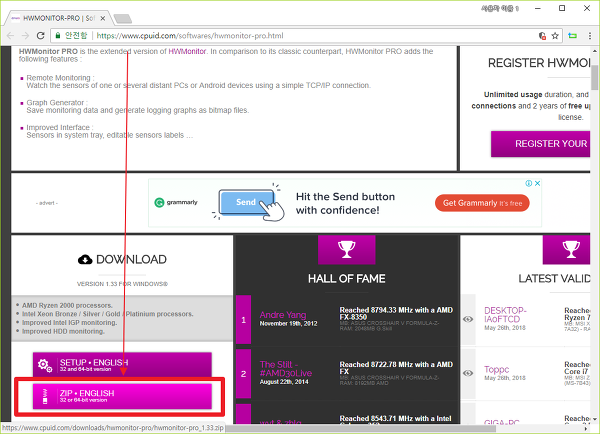Image resolution: width=600 pixels, height=434 pixels.
Task: Click the Hall of Fame trophy icon
Action: (347, 249)
